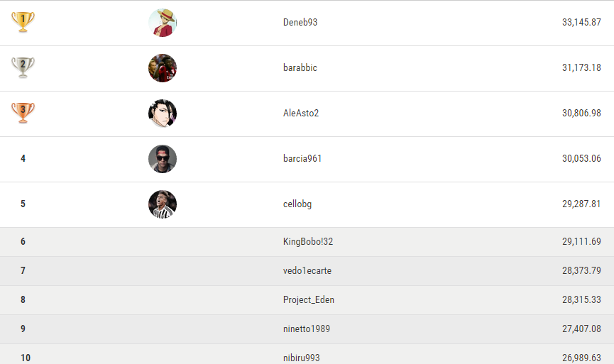Click the bronze third-place trophy icon
Screen dimensions: 614x364
[x=23, y=113]
